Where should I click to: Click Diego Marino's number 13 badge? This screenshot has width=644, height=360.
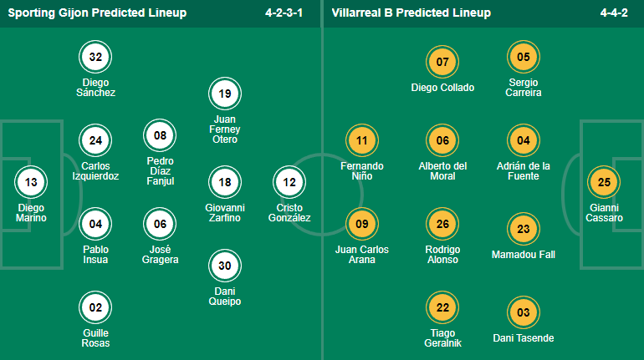pos(32,181)
